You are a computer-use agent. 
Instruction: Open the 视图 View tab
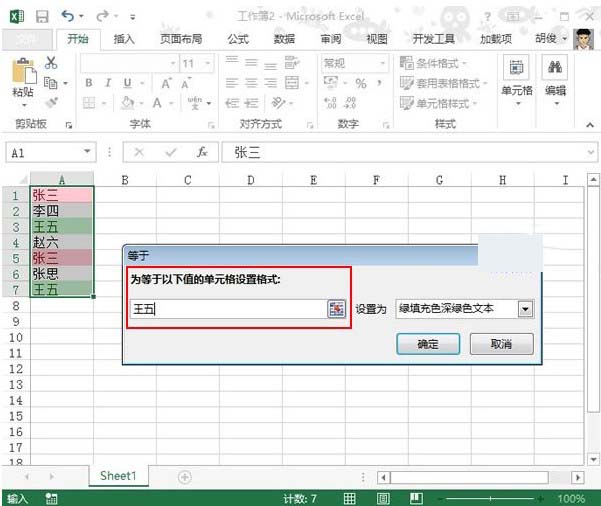(377, 39)
